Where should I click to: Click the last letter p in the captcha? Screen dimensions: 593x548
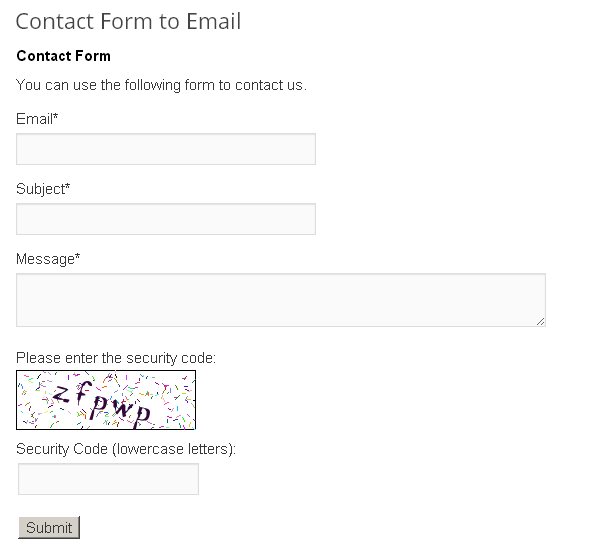pos(142,416)
